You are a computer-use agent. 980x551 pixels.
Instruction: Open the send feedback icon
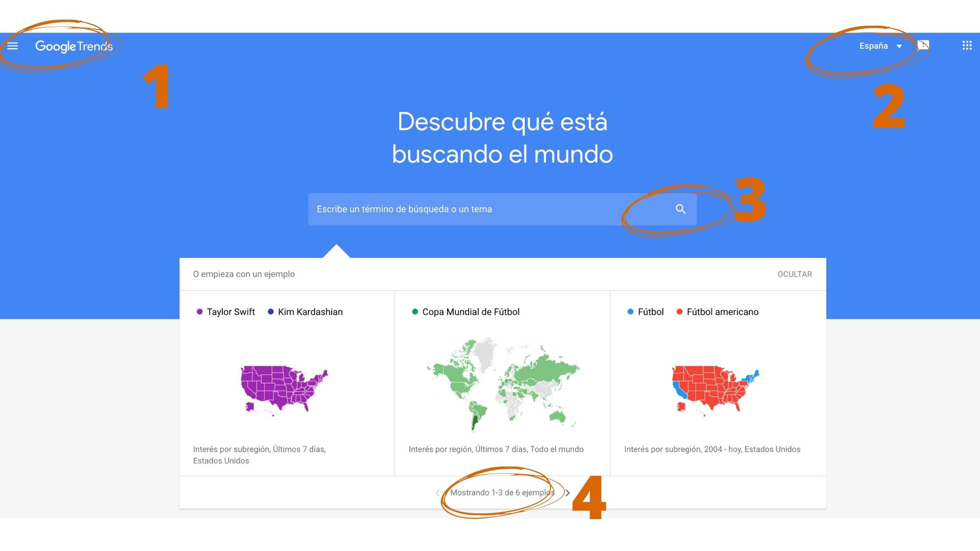[923, 45]
